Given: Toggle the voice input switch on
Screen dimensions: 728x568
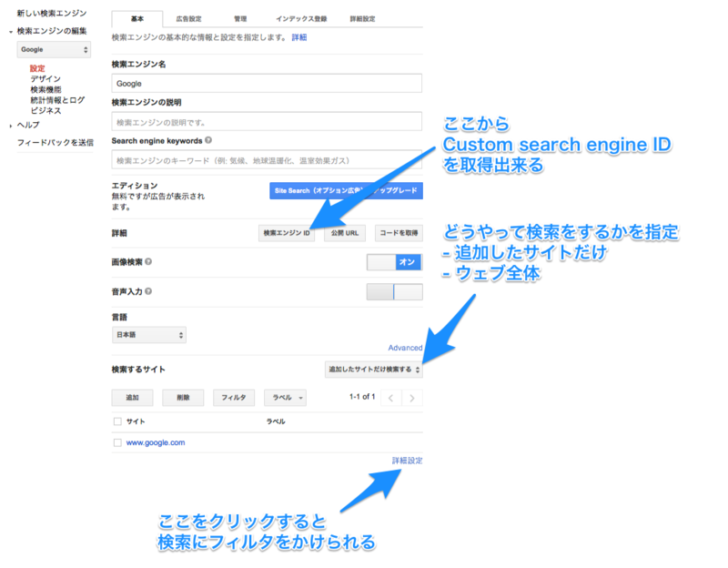Looking at the screenshot, I should [394, 291].
